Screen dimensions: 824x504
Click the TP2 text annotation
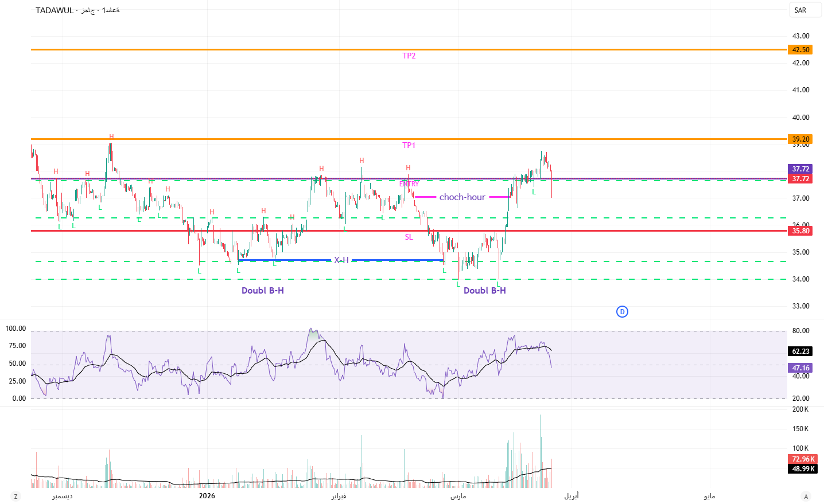coord(409,56)
